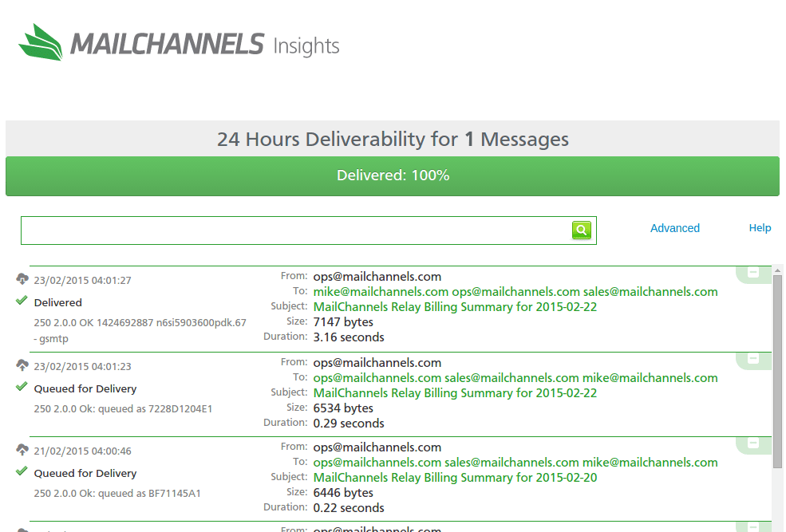Click the duration value 0.22 seconds
The height and width of the screenshot is (532, 786).
(349, 508)
